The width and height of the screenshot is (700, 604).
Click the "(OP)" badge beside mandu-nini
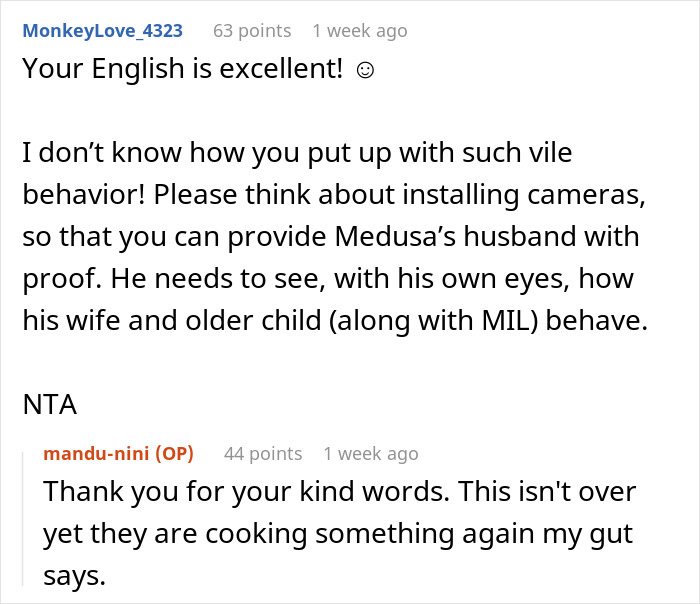coord(174,454)
